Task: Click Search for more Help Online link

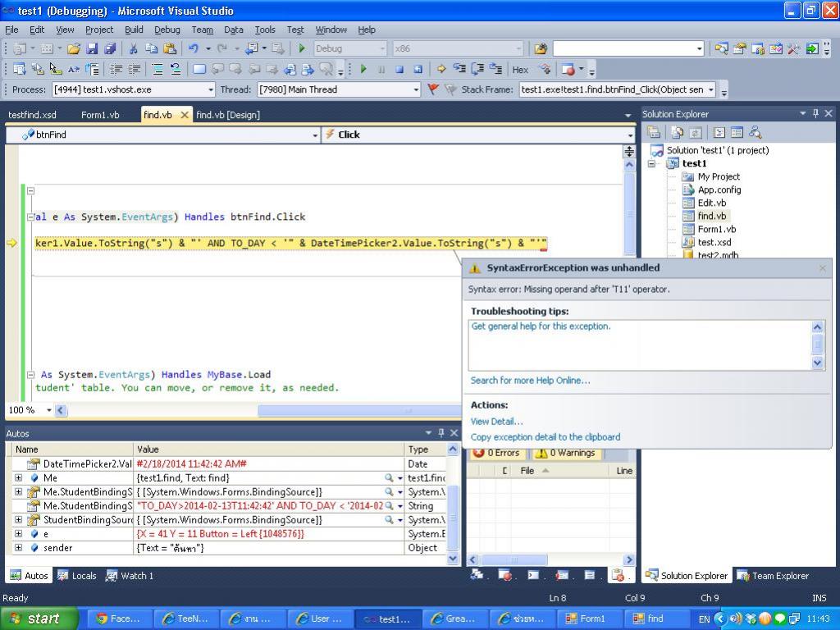Action: coord(531,381)
